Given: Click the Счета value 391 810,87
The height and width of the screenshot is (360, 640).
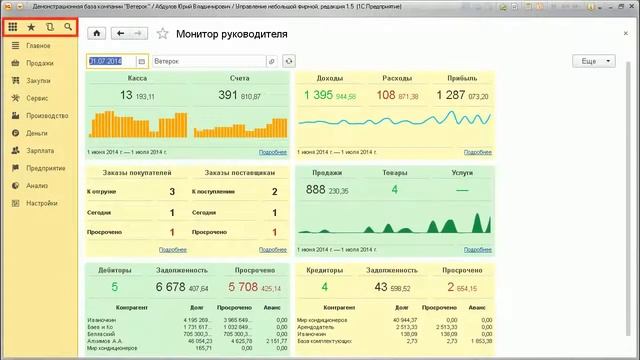Looking at the screenshot, I should click(x=239, y=96).
